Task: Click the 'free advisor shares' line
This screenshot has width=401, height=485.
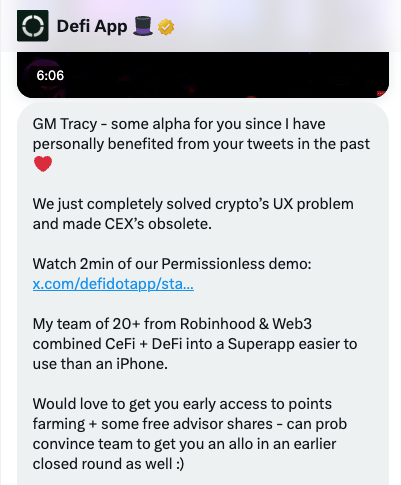Action: tap(190, 424)
